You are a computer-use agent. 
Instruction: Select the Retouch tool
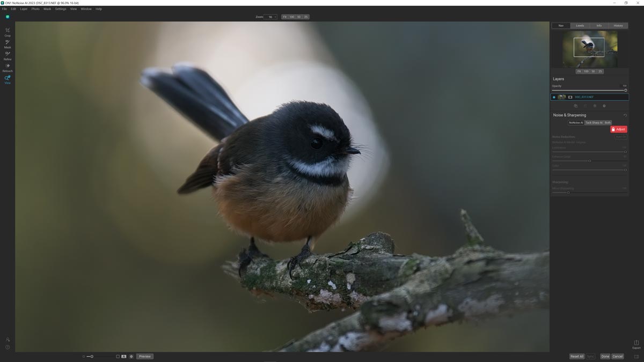(x=7, y=67)
